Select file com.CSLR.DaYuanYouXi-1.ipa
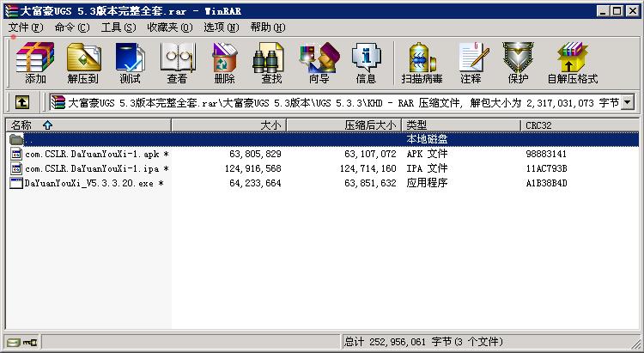Image resolution: width=644 pixels, height=353 pixels. click(96, 168)
